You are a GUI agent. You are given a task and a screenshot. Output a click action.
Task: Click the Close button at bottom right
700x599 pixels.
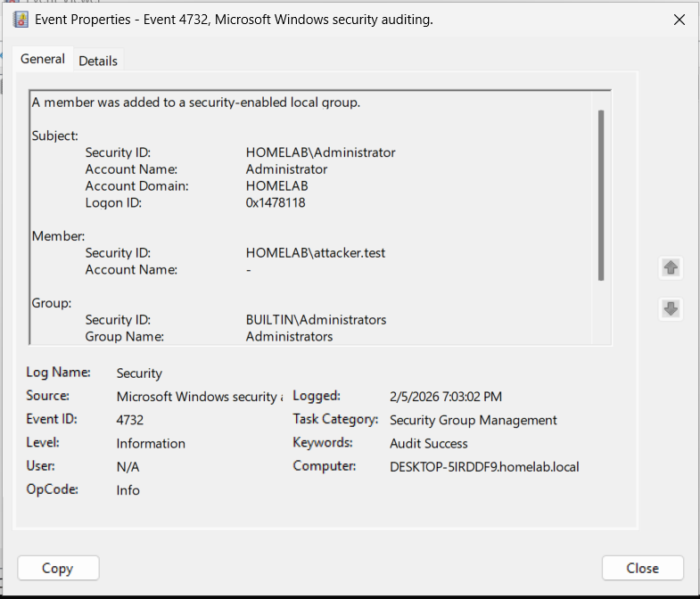pyautogui.click(x=642, y=568)
